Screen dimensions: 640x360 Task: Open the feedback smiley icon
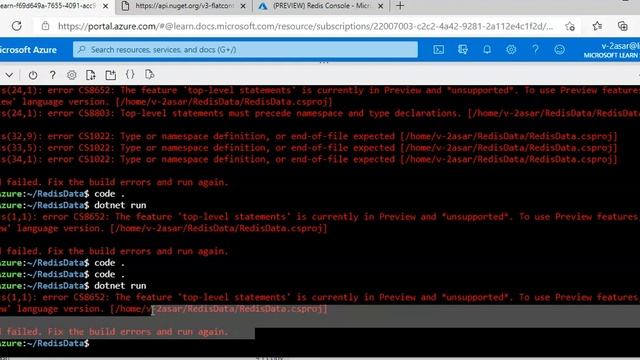[x=559, y=50]
